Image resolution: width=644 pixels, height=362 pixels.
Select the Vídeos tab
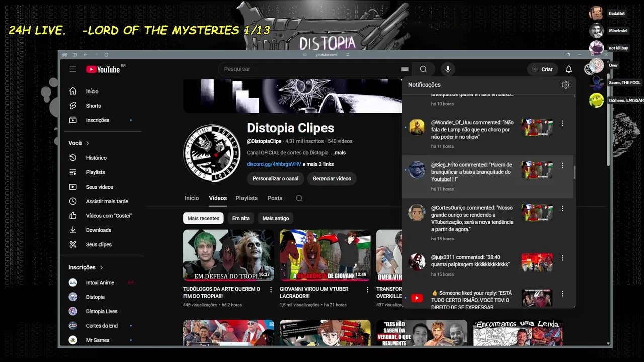(x=218, y=198)
